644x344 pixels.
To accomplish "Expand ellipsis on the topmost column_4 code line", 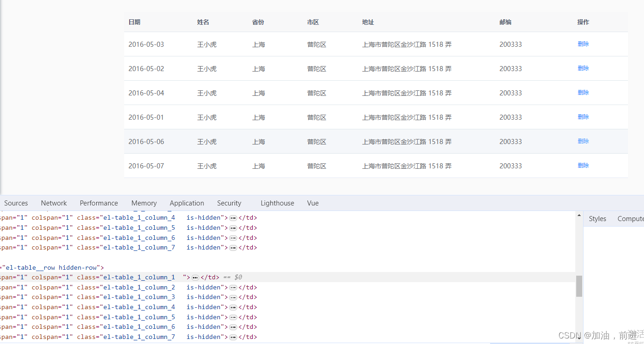I will 233,218.
